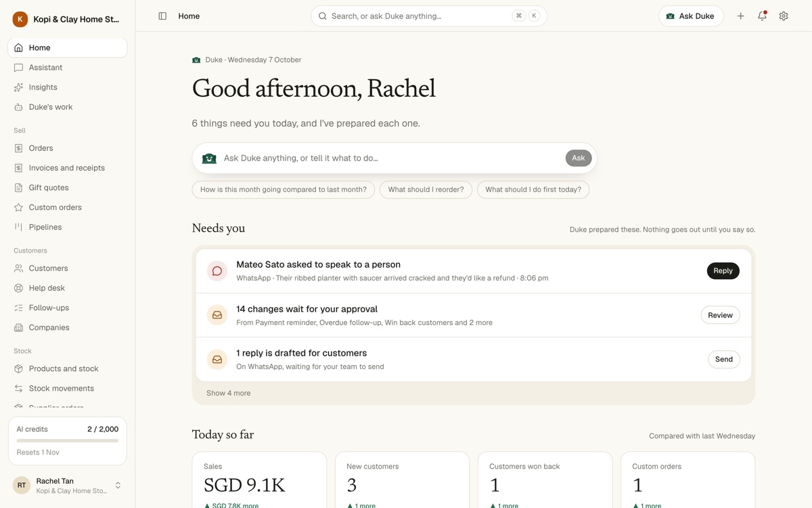
Task: Click the search magnifier icon
Action: 323,16
